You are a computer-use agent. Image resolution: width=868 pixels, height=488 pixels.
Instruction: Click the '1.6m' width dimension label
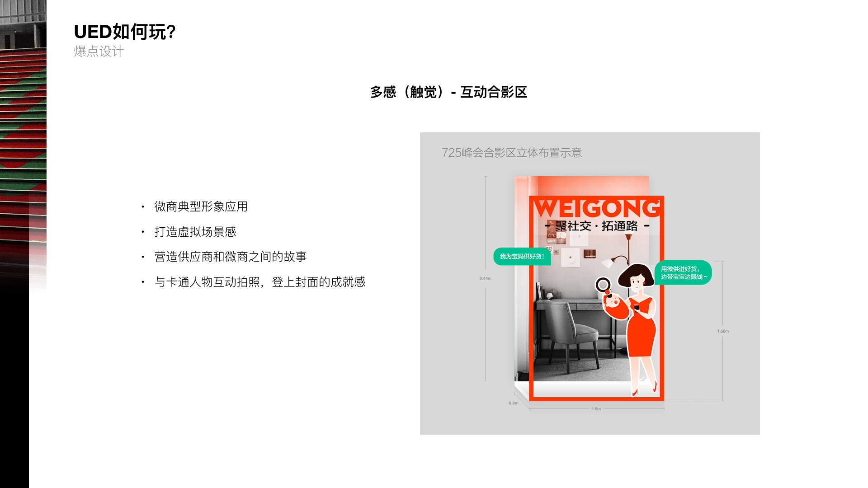[x=596, y=409]
